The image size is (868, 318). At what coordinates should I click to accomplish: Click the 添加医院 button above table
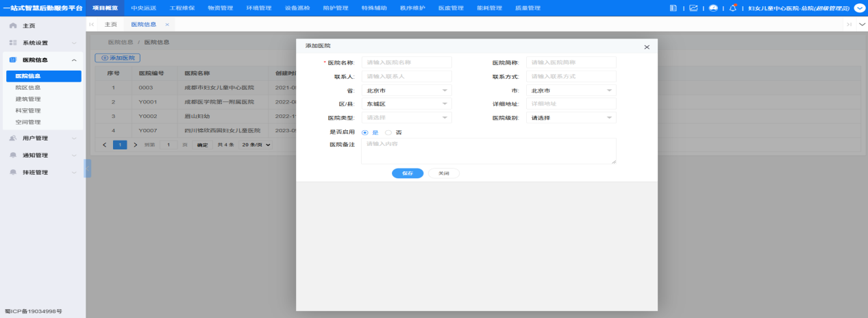[x=117, y=58]
